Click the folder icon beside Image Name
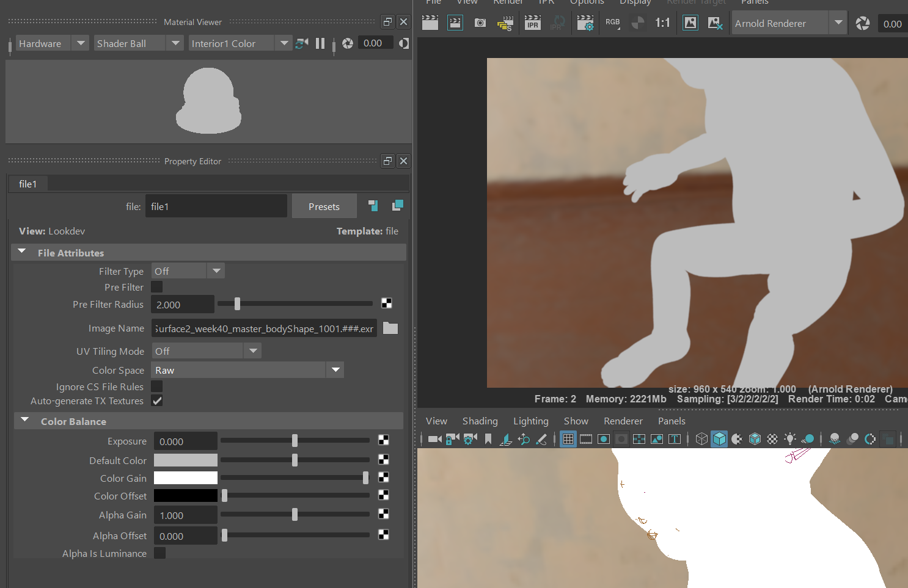The image size is (908, 588). 390,328
